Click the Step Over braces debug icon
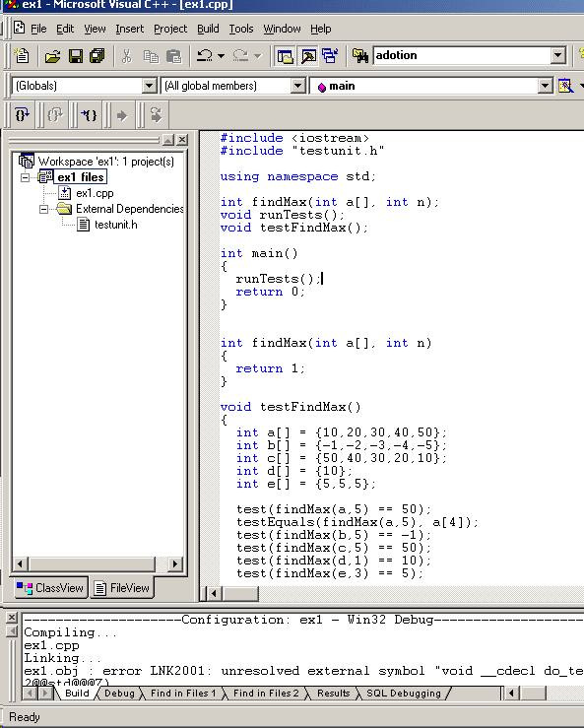The width and height of the screenshot is (584, 728). click(22, 114)
